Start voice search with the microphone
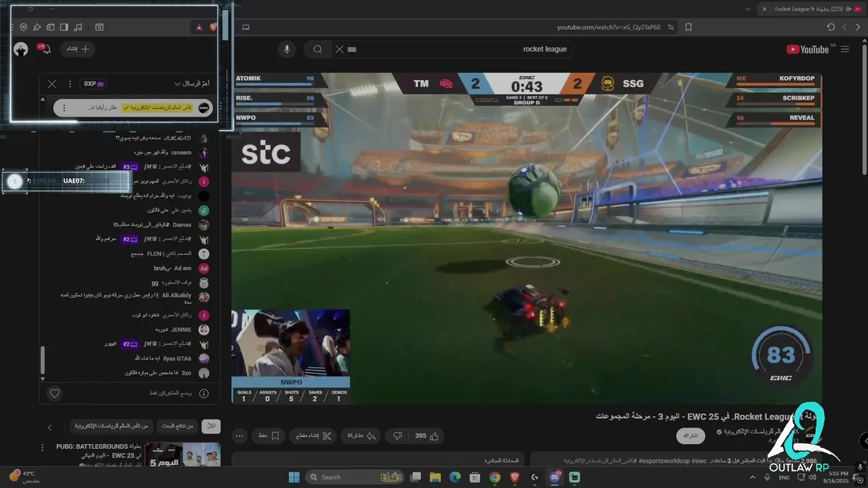This screenshot has width=868, height=488. [287, 49]
